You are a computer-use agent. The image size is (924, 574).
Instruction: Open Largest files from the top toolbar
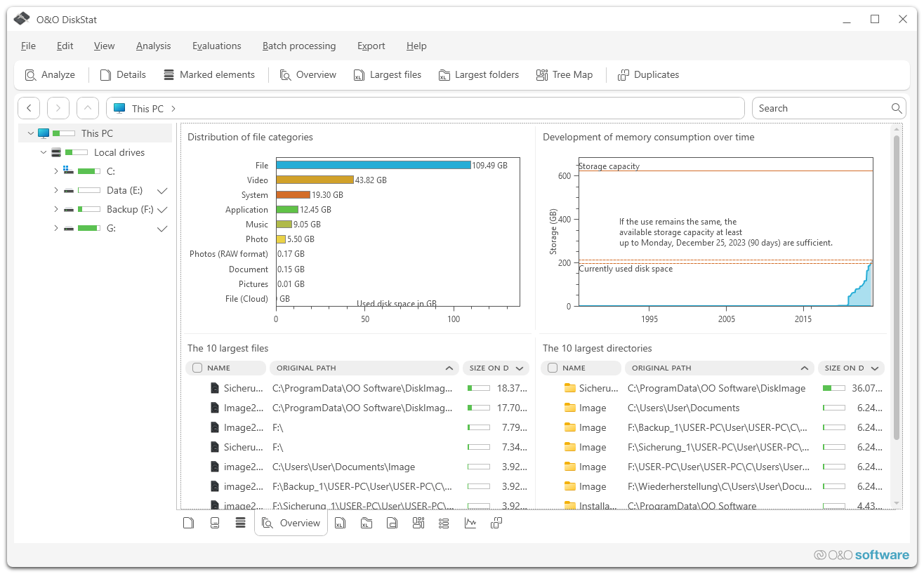coord(388,74)
